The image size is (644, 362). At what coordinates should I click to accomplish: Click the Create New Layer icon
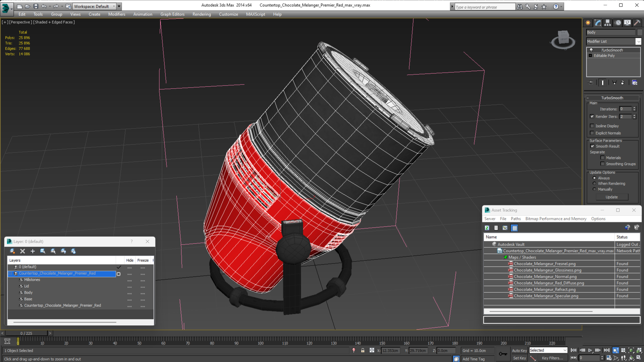coord(12,251)
